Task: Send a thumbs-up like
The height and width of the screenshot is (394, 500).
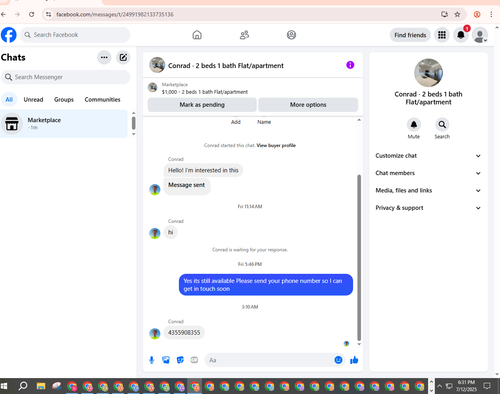Action: coord(354,360)
